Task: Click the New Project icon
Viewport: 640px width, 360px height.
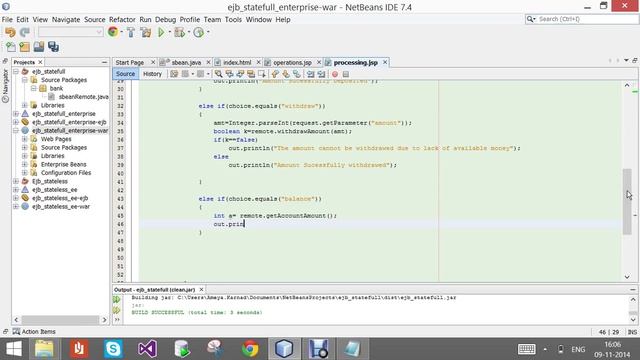Action: [x=24, y=47]
